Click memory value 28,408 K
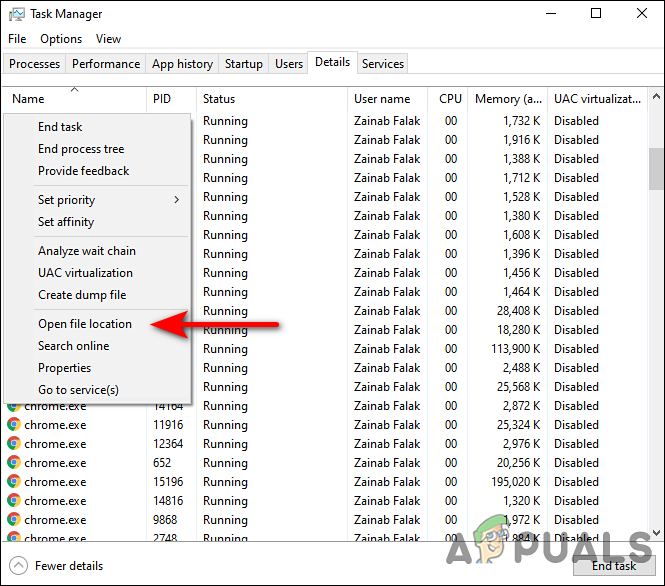The image size is (665, 586). (518, 311)
